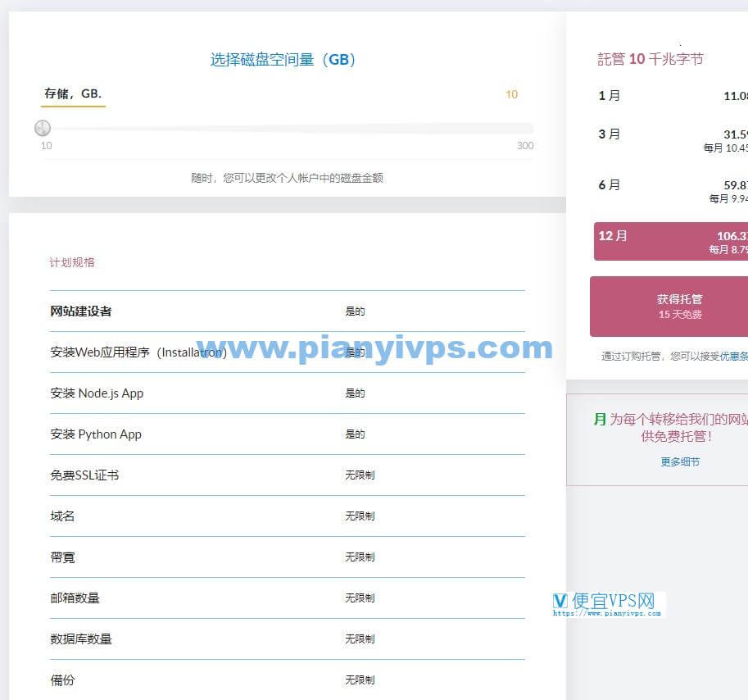Click the 帶寬 row label
The width and height of the screenshot is (748, 700).
click(62, 557)
